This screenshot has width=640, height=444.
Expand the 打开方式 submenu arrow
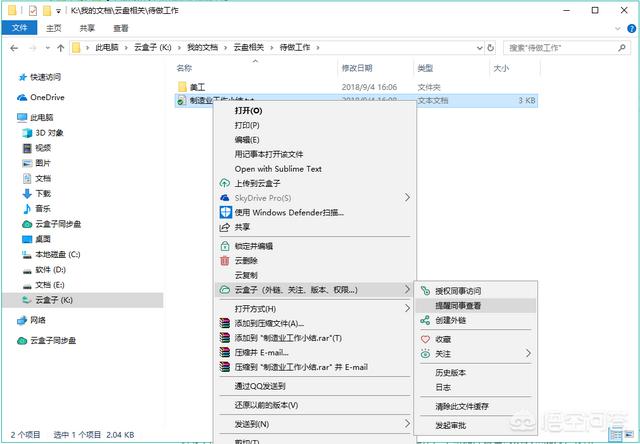[407, 308]
